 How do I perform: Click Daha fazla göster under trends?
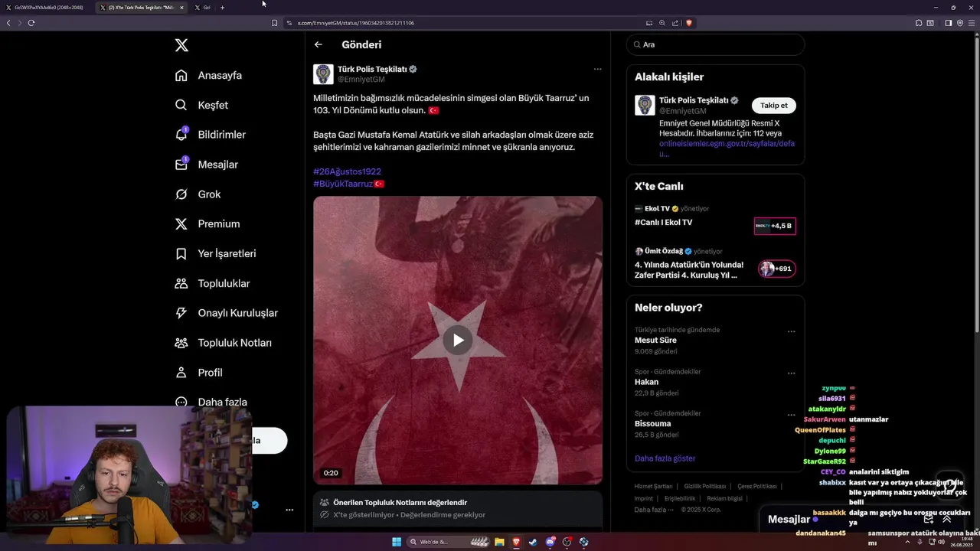point(665,458)
